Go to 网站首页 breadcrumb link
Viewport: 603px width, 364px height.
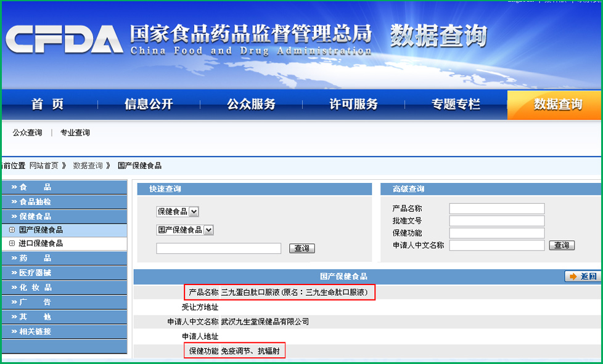pyautogui.click(x=44, y=166)
